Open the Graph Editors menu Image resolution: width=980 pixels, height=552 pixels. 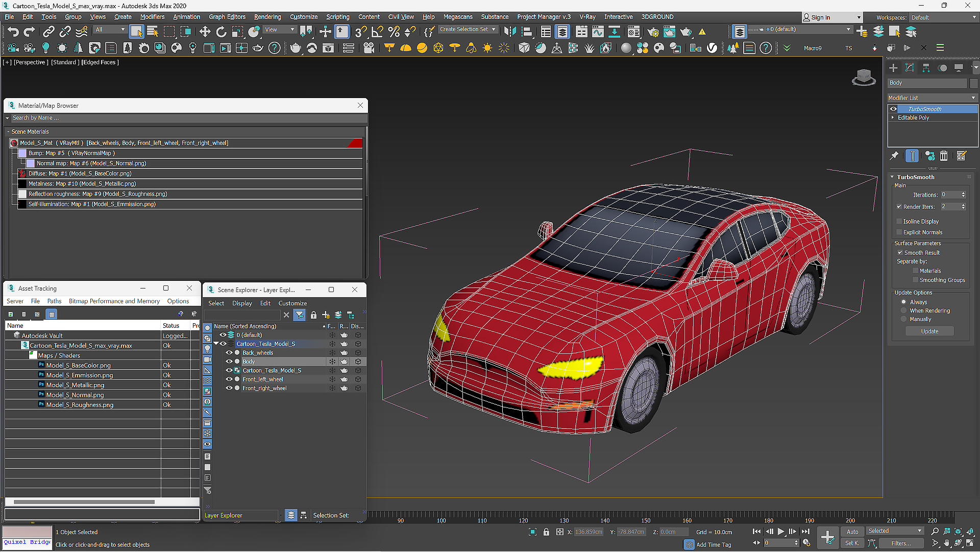tap(227, 17)
